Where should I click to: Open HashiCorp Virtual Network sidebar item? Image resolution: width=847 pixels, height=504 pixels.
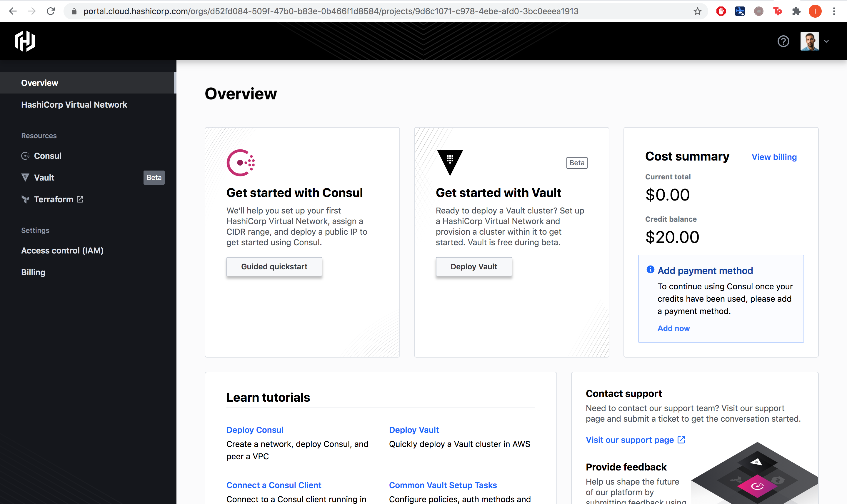pyautogui.click(x=74, y=105)
